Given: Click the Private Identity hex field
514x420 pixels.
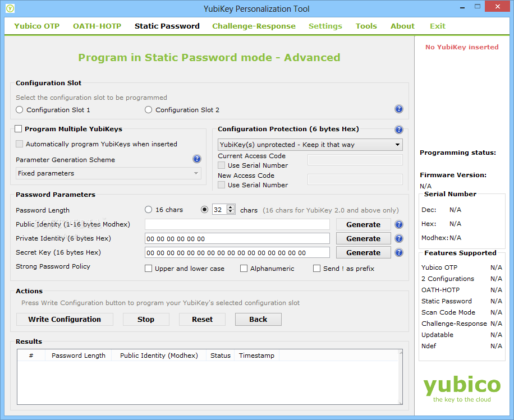Looking at the screenshot, I should [237, 238].
